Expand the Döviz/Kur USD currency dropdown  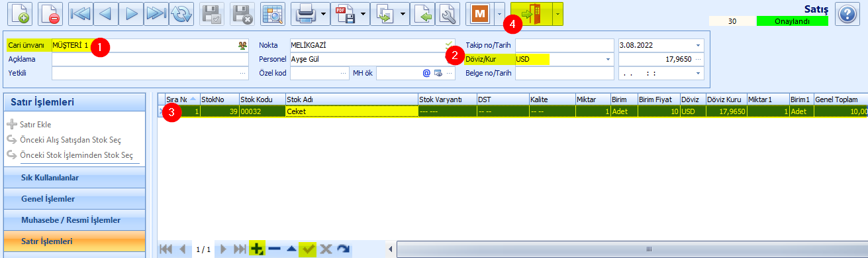[608, 59]
